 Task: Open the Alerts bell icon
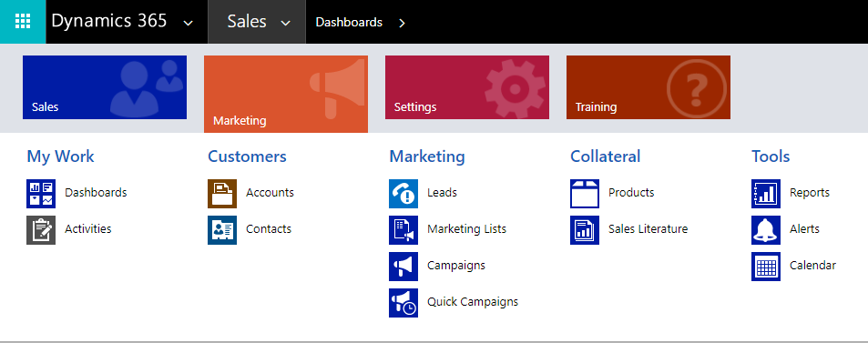(x=766, y=230)
